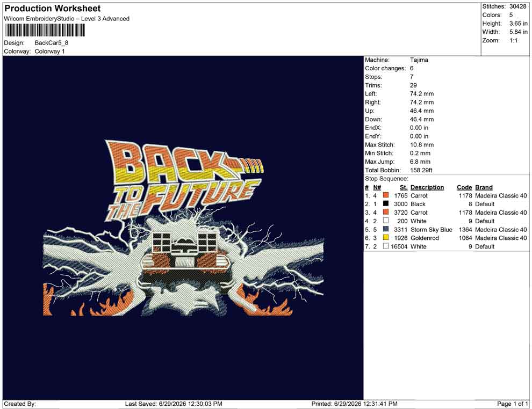Click 'Storm Sky Blue' description text
The image size is (532, 409).
pos(432,229)
